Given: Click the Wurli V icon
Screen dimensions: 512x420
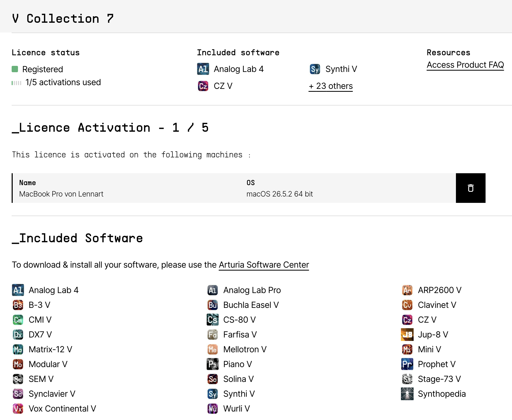Looking at the screenshot, I should pos(213,409).
